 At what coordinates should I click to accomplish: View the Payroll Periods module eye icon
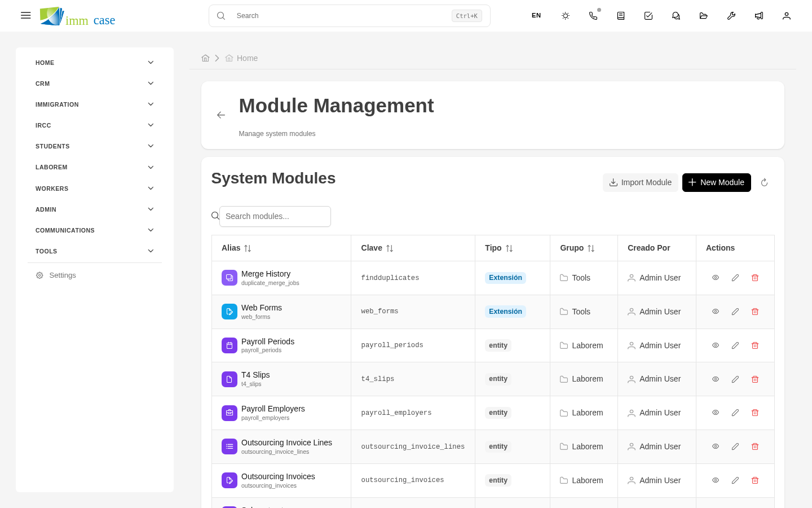pyautogui.click(x=716, y=345)
